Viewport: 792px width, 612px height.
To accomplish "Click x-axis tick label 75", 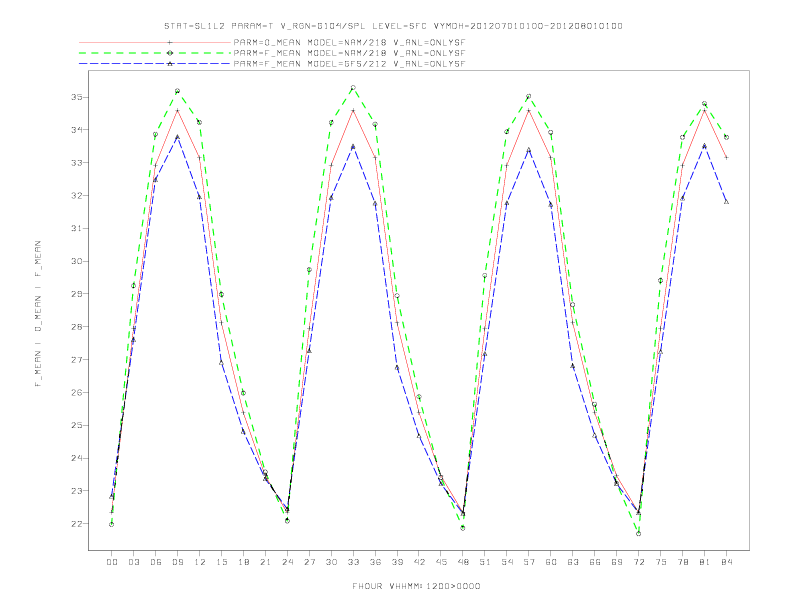I will 661,562.
